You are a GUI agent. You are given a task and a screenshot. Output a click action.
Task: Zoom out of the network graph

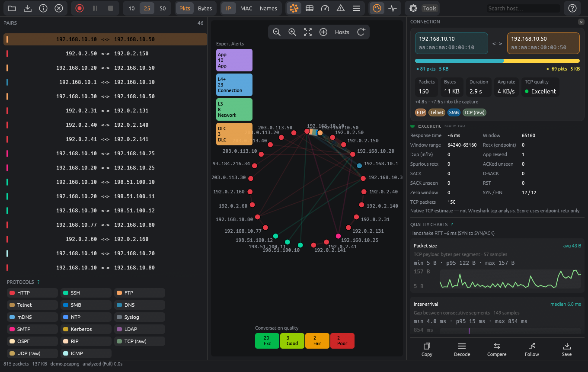(x=277, y=32)
